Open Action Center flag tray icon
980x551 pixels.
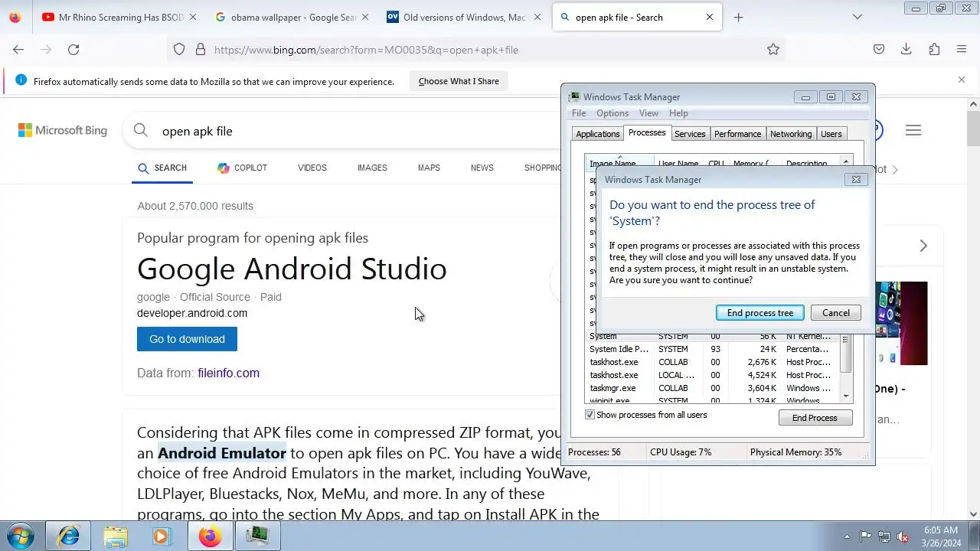click(x=866, y=536)
